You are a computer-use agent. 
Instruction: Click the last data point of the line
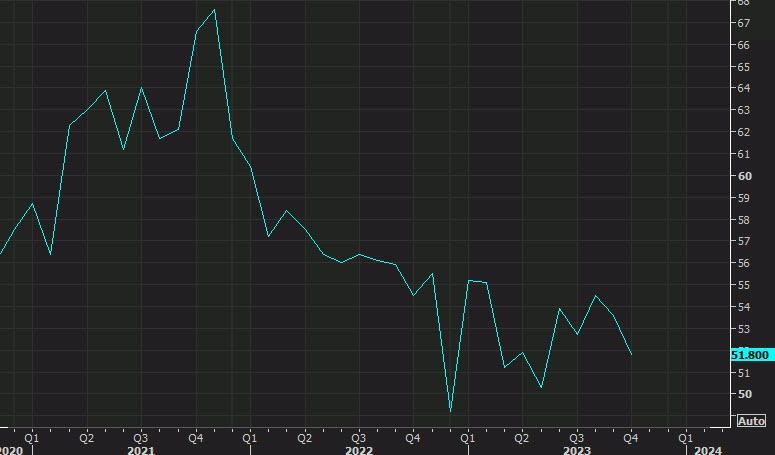[631, 354]
